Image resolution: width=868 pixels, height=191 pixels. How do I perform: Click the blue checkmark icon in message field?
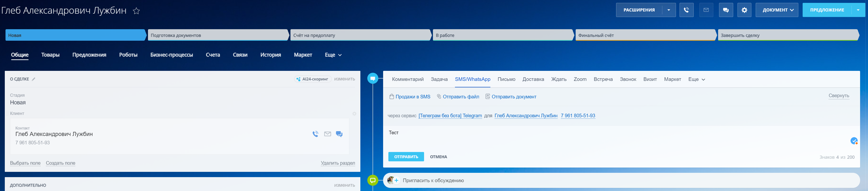[854, 141]
